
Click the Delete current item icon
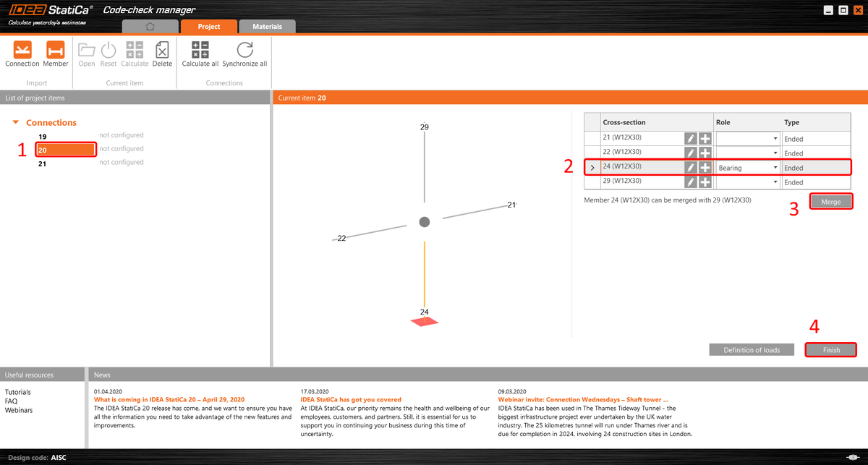(162, 51)
